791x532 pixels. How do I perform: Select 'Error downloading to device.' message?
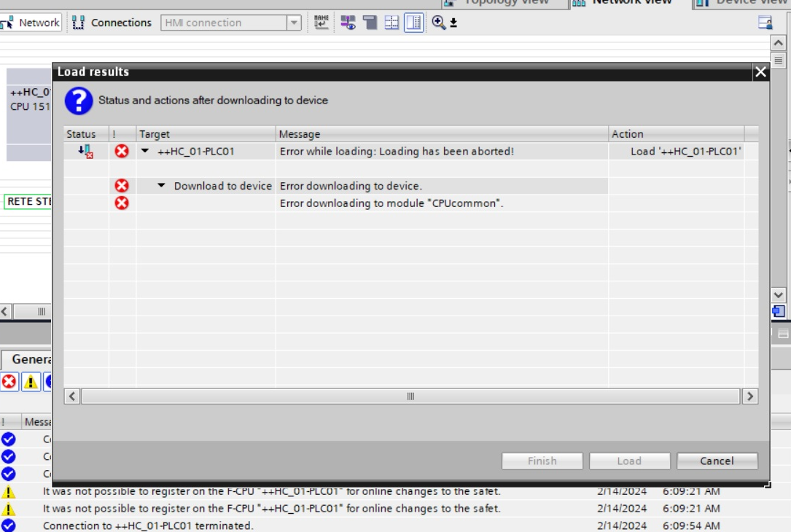click(351, 186)
